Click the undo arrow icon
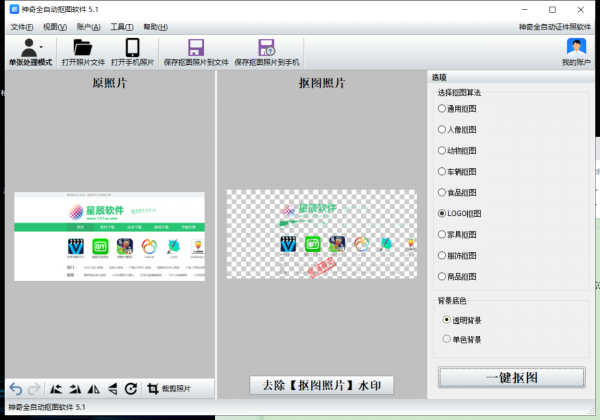Image resolution: width=600 pixels, height=420 pixels. tap(16, 389)
